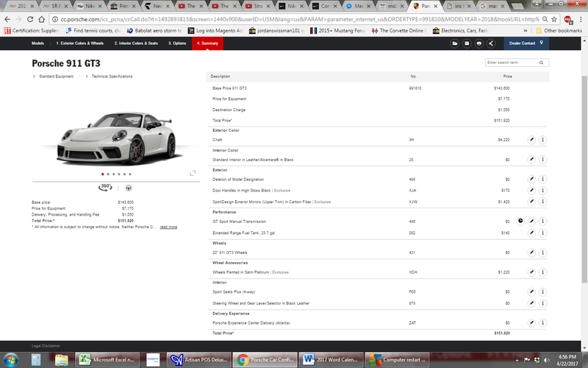Open the Windows Start menu
Viewport: 588px width, 368px height.
[10, 359]
